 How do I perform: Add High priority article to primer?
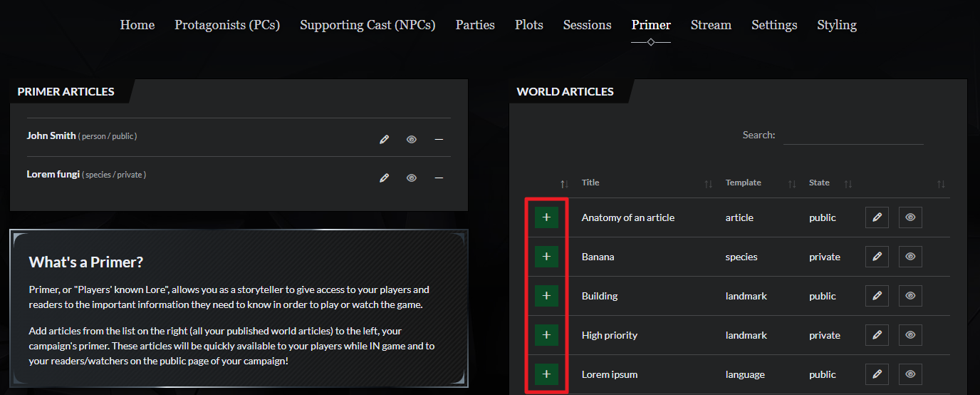tap(546, 335)
